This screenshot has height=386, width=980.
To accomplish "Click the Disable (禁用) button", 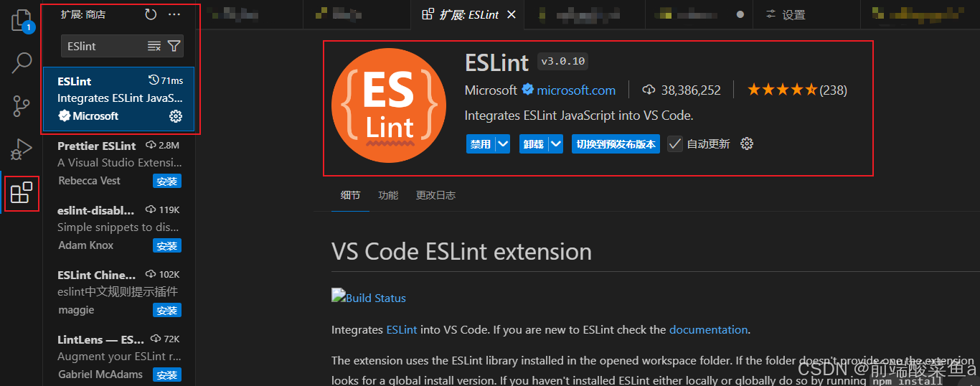I will tap(481, 143).
